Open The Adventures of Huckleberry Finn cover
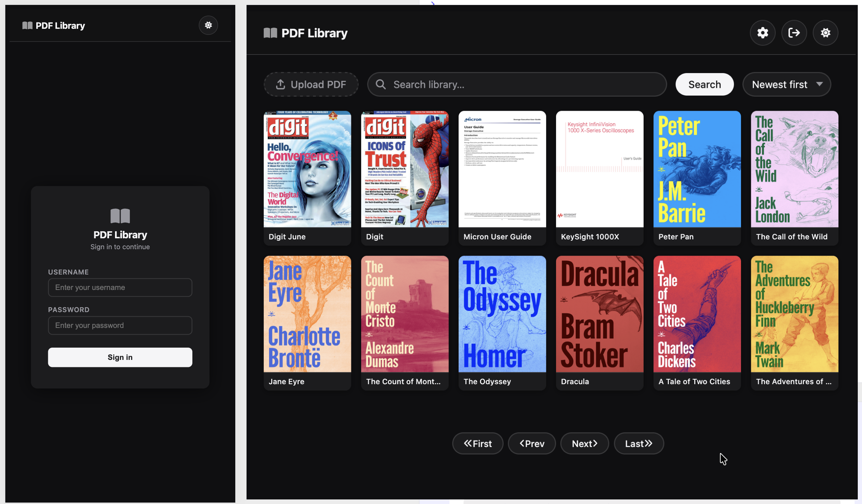 pos(794,314)
